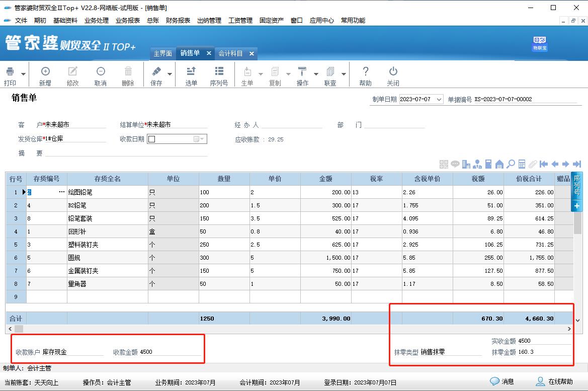
Task: Click the 数量 column header
Action: pos(224,179)
